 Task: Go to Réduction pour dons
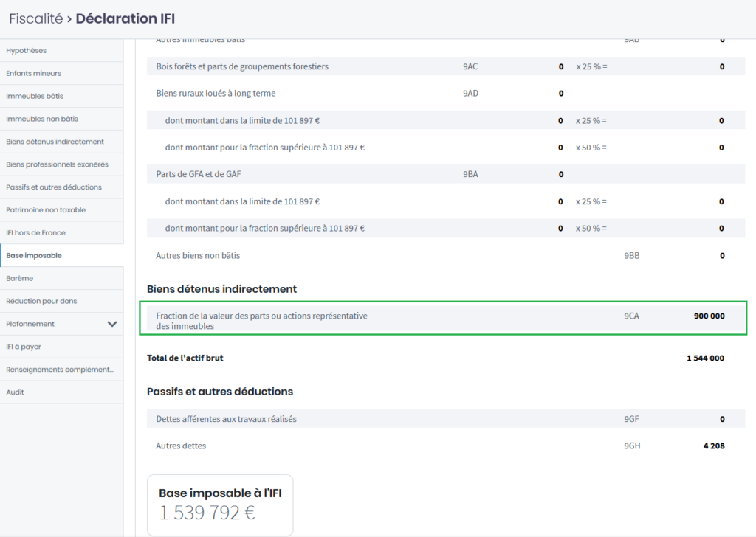(41, 301)
